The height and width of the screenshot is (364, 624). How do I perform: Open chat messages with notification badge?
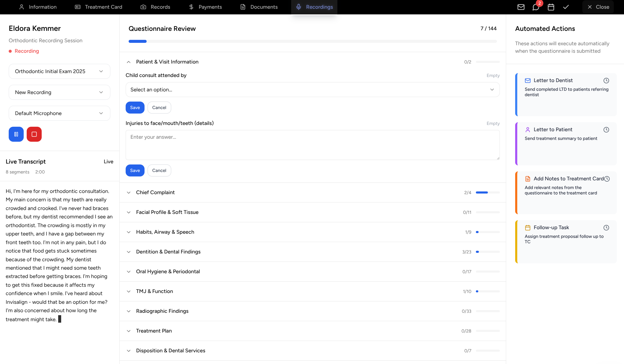[536, 7]
